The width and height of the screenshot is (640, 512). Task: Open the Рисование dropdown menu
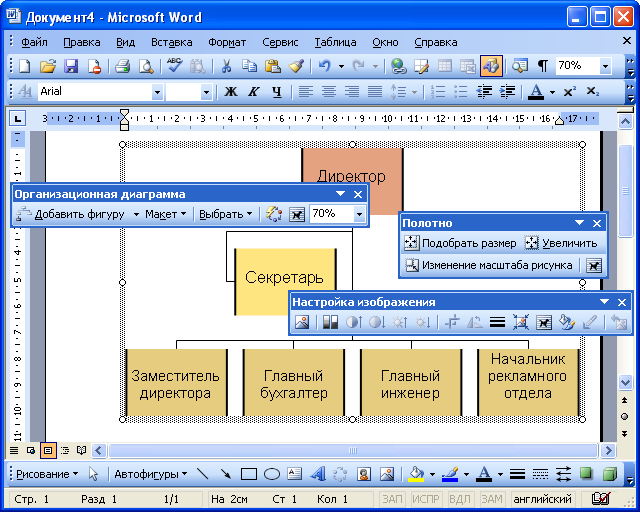[x=47, y=474]
